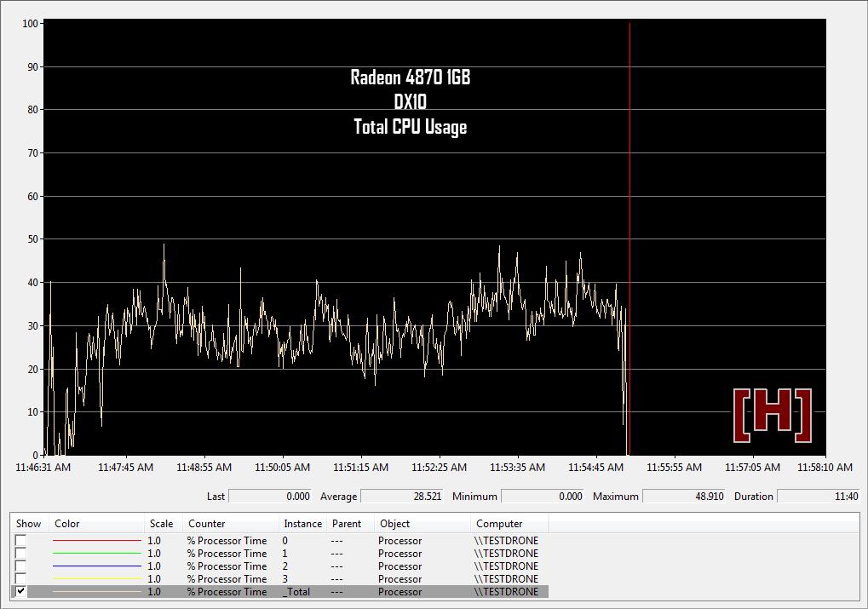Click \\TESTDRONE in the _Total row

pos(506,591)
